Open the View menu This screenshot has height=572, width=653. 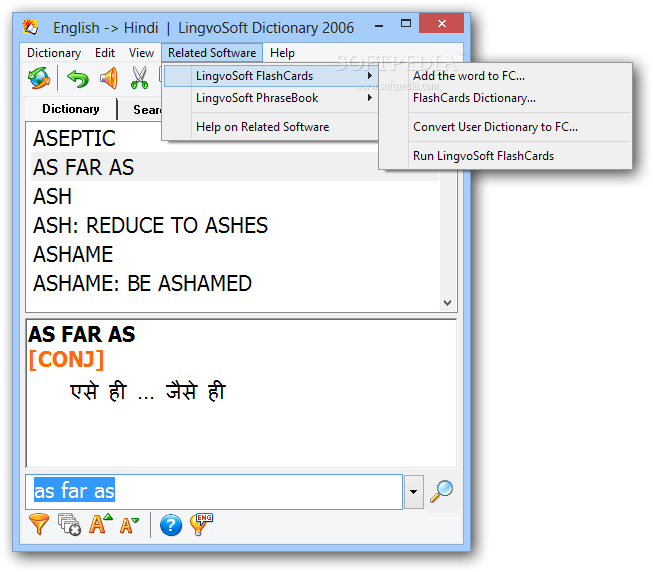(141, 53)
